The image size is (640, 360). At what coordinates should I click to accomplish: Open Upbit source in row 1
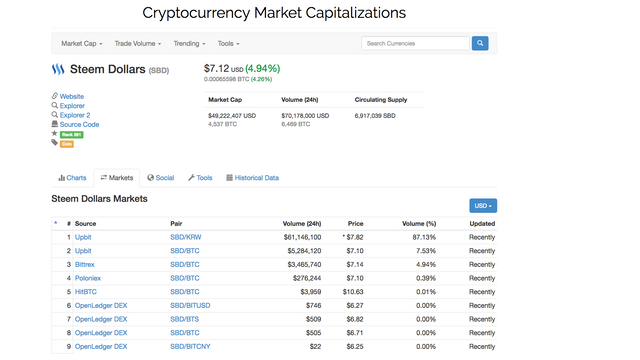(x=83, y=237)
